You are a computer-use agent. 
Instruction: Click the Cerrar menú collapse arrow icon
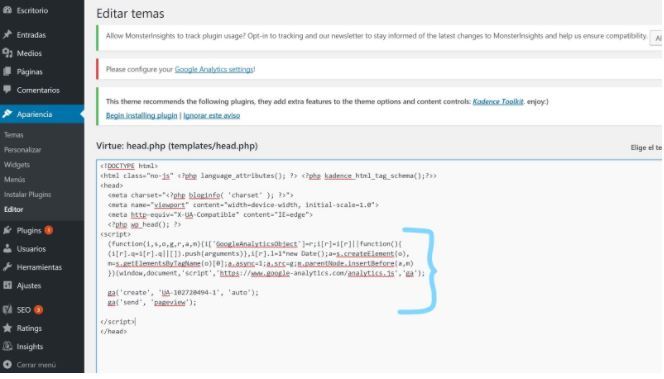(x=7, y=364)
